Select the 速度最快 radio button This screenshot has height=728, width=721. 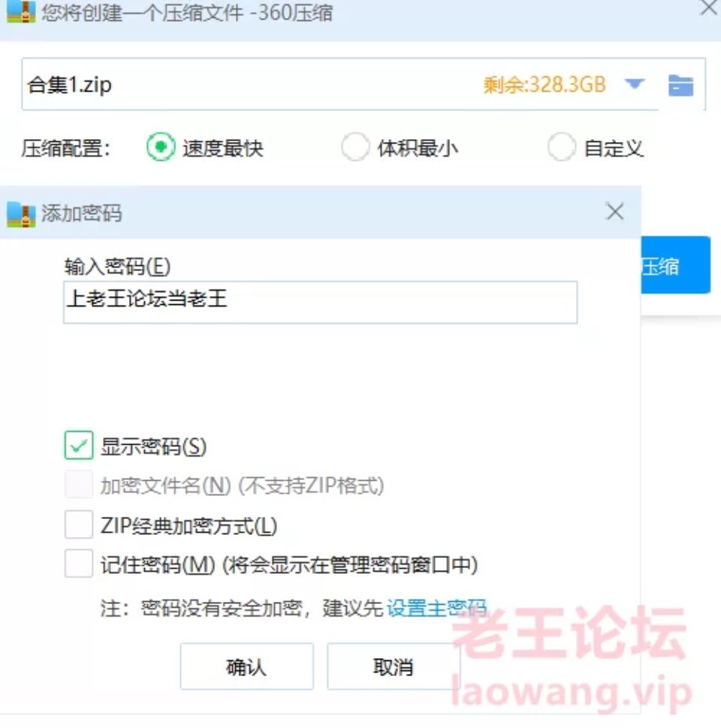click(x=161, y=147)
